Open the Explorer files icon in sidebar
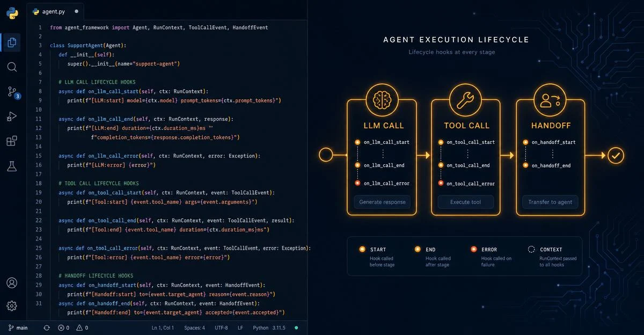Viewport: 644px width, 335px height. (12, 42)
